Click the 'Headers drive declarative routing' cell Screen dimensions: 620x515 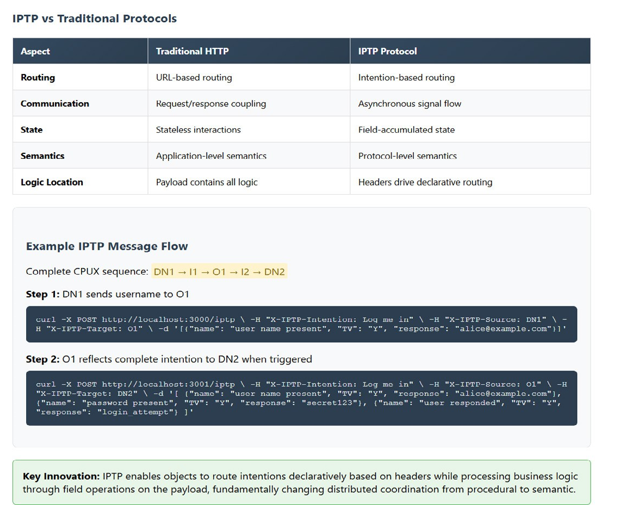point(425,182)
